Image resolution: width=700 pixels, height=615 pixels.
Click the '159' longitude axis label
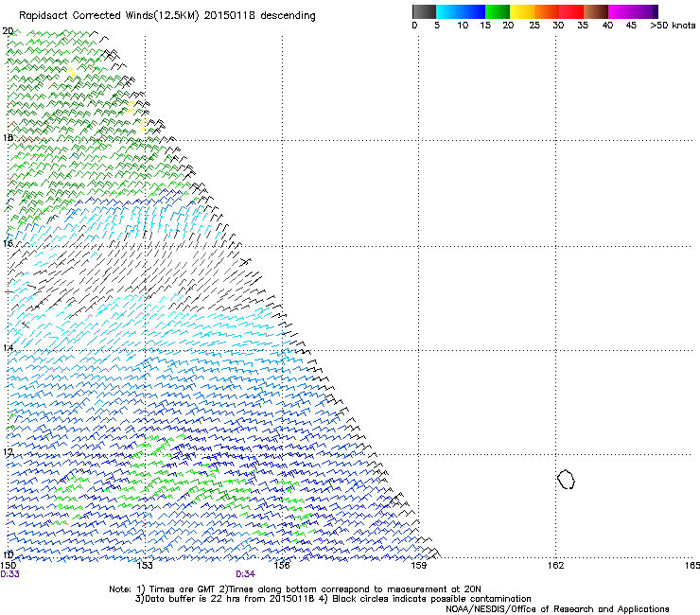(418, 566)
